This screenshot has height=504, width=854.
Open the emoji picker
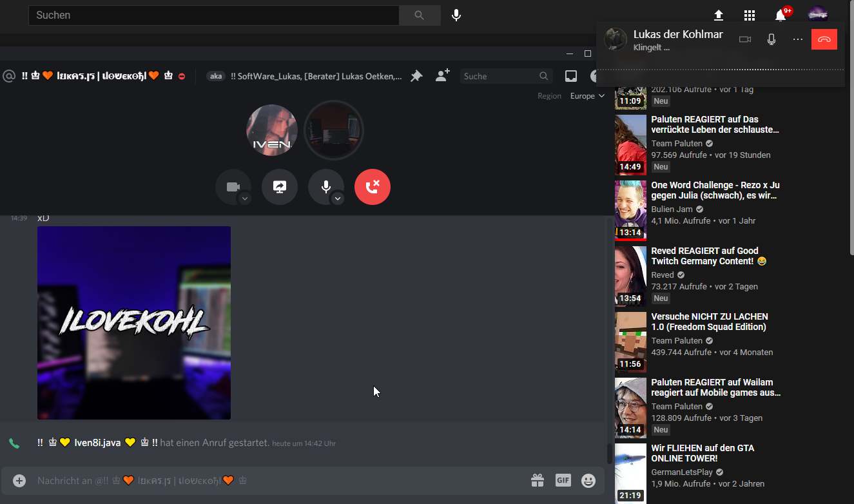click(x=588, y=480)
